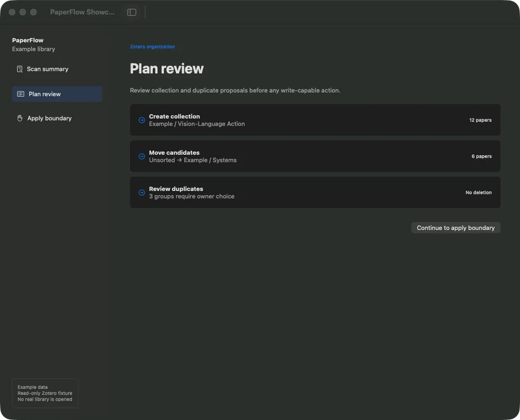
Task: Minimize window with the middle traffic light
Action: tap(23, 12)
